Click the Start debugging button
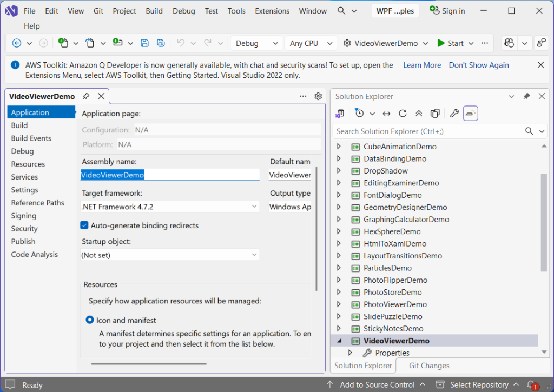The height and width of the screenshot is (392, 554). 455,43
